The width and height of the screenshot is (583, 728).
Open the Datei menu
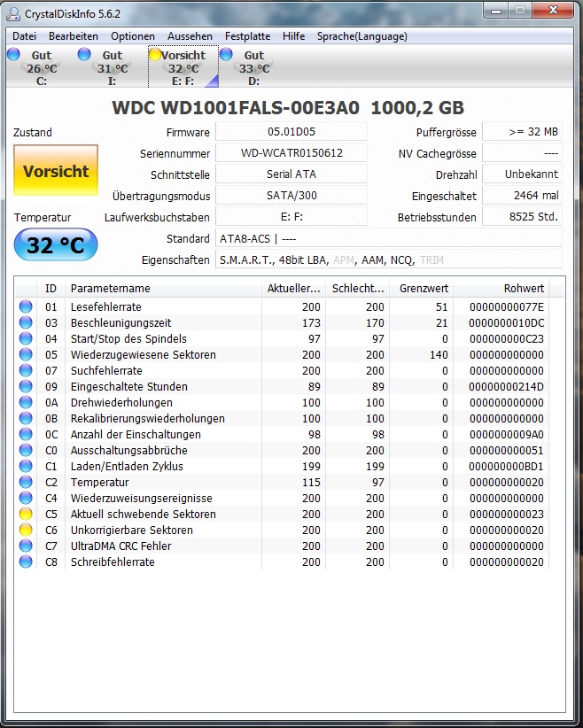pos(24,36)
